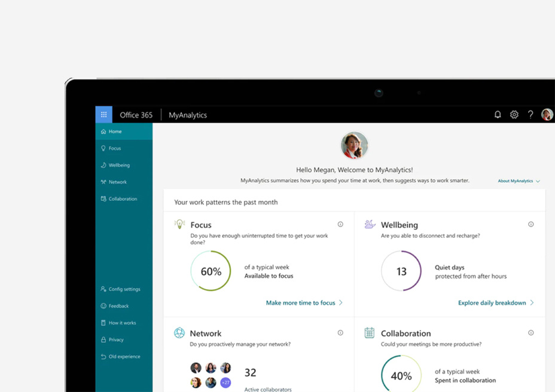Image resolution: width=555 pixels, height=392 pixels.
Task: Click the info icon on Network card
Action: [x=340, y=333]
